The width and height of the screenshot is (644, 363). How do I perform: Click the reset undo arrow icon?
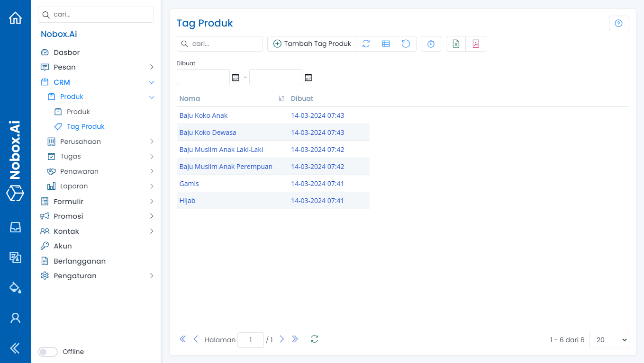406,44
